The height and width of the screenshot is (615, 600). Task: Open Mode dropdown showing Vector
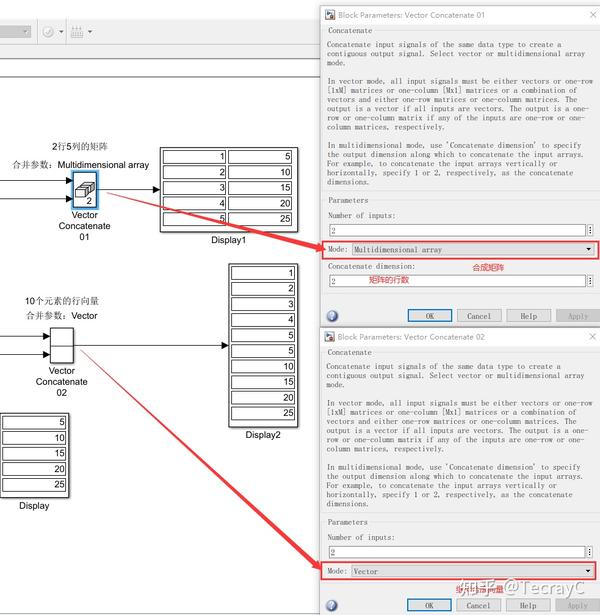pyautogui.click(x=472, y=571)
